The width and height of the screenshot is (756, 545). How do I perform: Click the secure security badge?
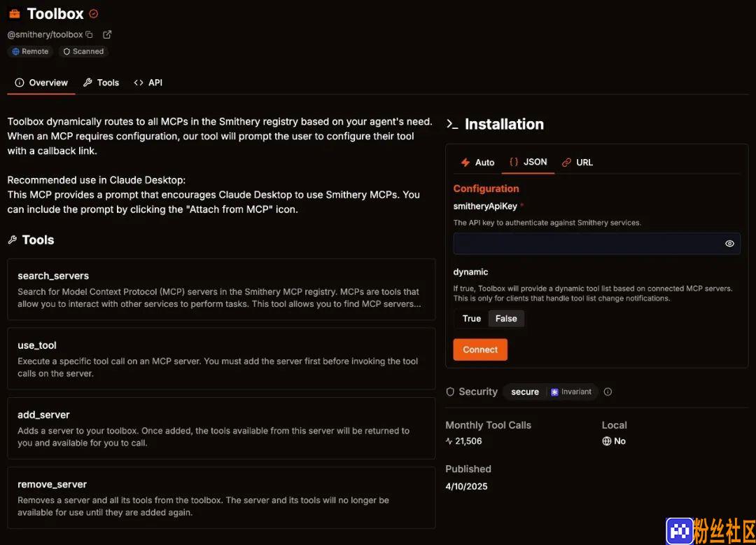tap(525, 392)
